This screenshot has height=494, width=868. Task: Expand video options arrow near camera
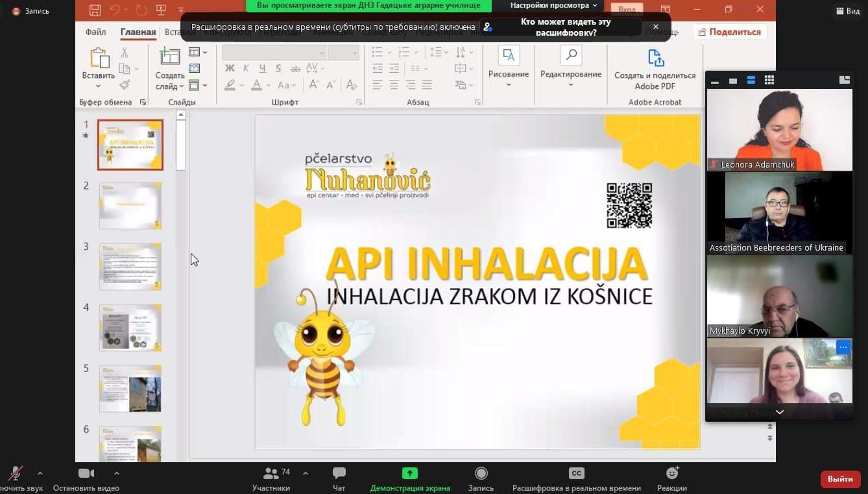[x=117, y=473]
